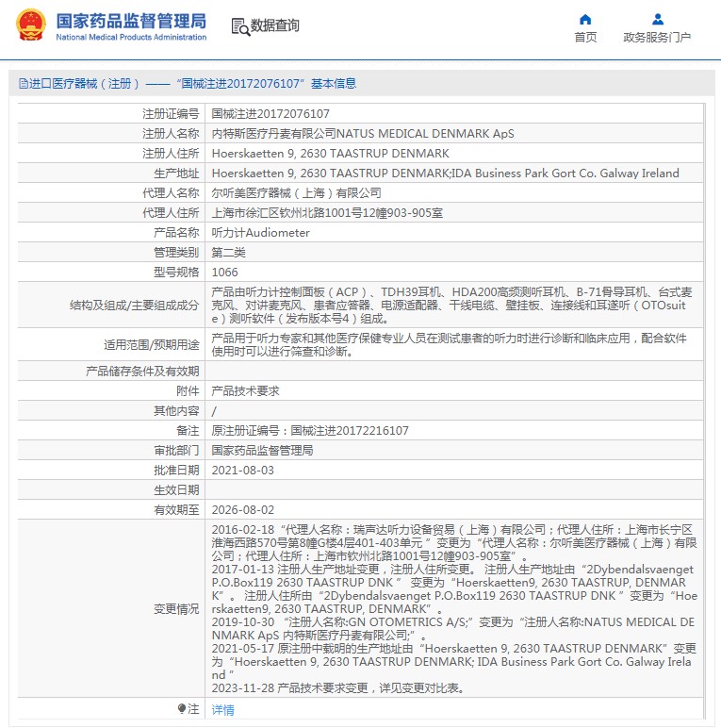Click the 注册人住所 row label
The height and width of the screenshot is (728, 721).
click(x=171, y=153)
